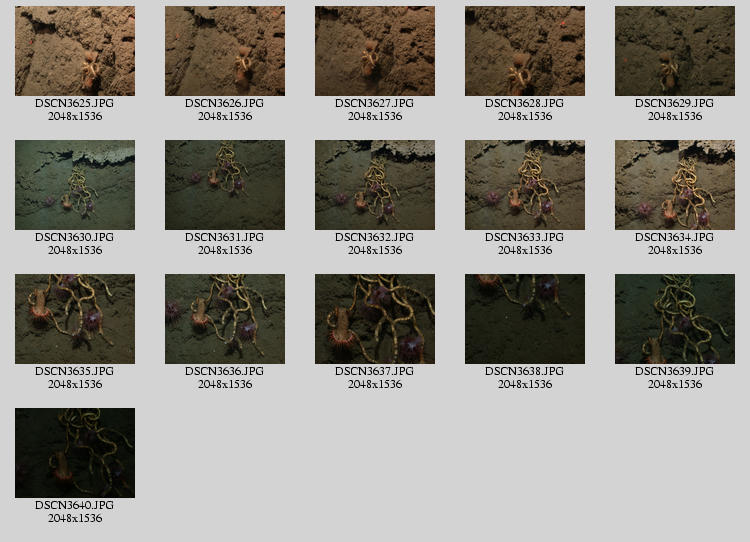Open the DSCN3633.JPG thumbnail picture
Screen dimensions: 750x542
coord(525,185)
